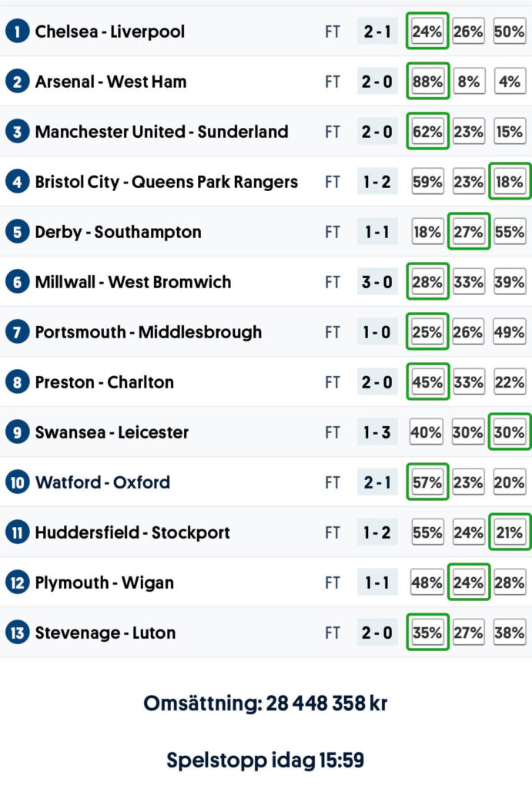Select the 27% draw for Derby - Southampton
The width and height of the screenshot is (532, 789).
pyautogui.click(x=468, y=232)
